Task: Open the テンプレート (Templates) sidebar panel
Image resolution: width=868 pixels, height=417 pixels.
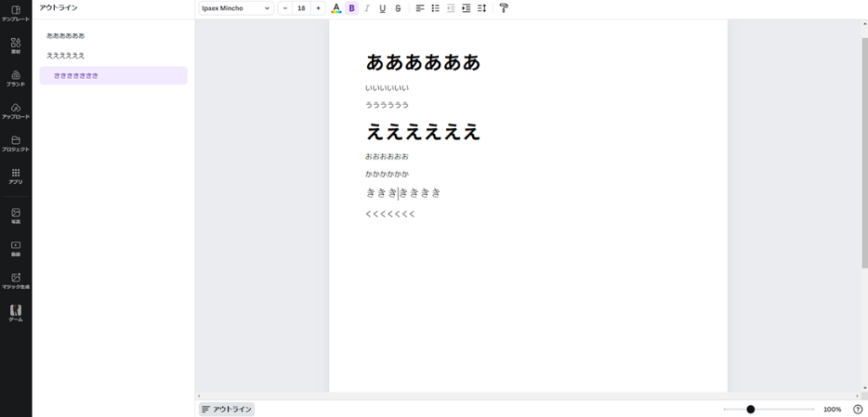Action: pos(15,13)
